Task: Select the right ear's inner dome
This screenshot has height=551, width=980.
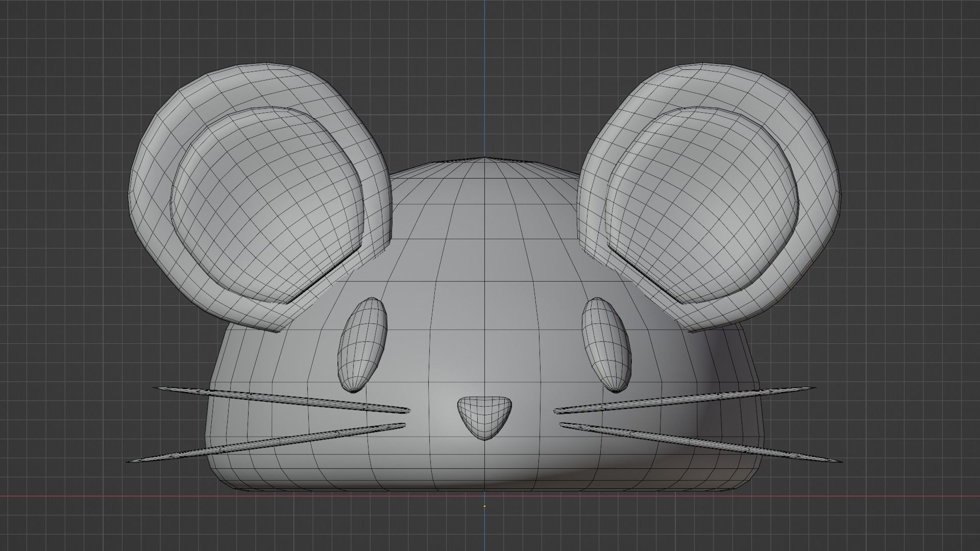Action: [x=702, y=205]
